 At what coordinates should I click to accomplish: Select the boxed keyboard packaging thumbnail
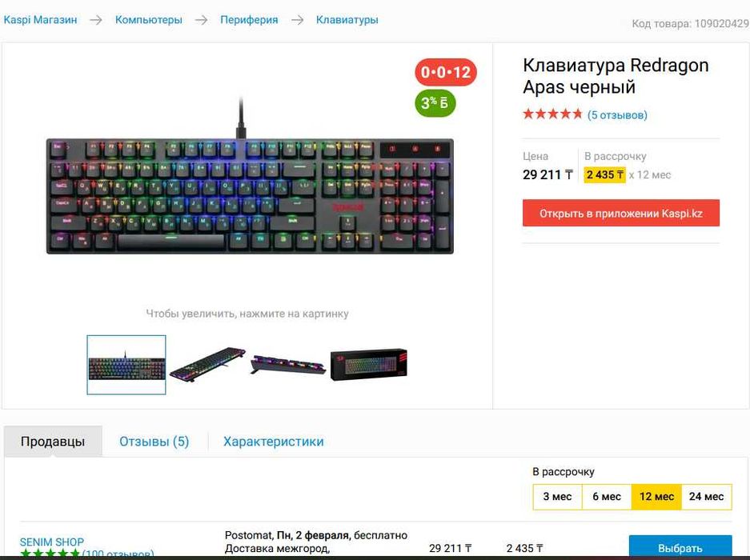(x=368, y=365)
